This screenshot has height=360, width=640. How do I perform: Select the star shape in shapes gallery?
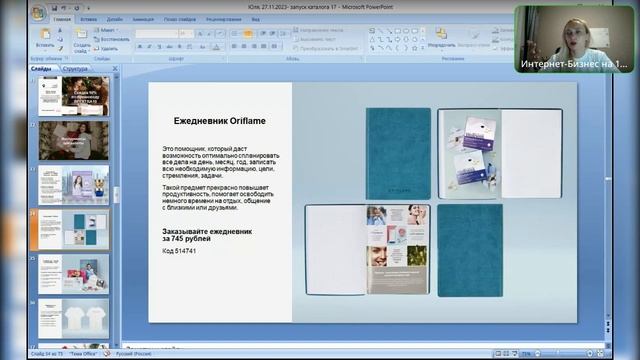(415, 48)
